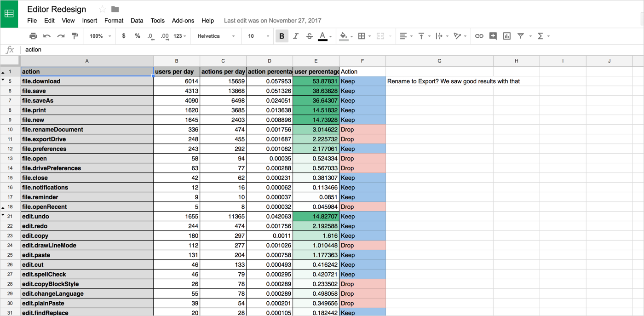This screenshot has width=644, height=316.
Task: Insert a comment via the comment icon
Action: click(x=493, y=36)
